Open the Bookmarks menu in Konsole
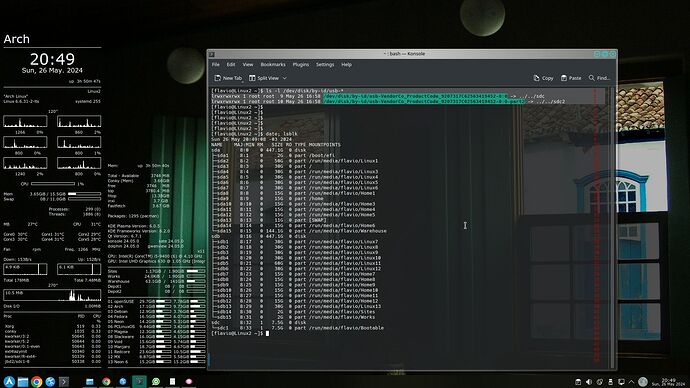The image size is (690, 388). coord(273,65)
